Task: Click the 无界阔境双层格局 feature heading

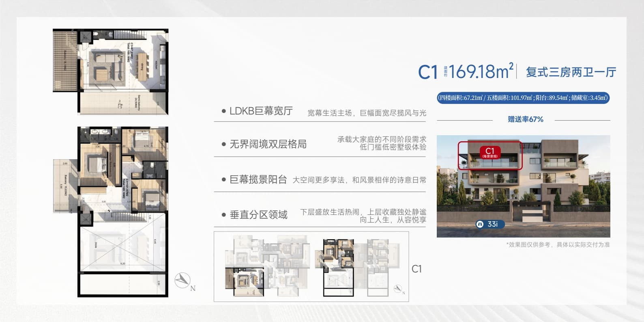Action: [268, 144]
